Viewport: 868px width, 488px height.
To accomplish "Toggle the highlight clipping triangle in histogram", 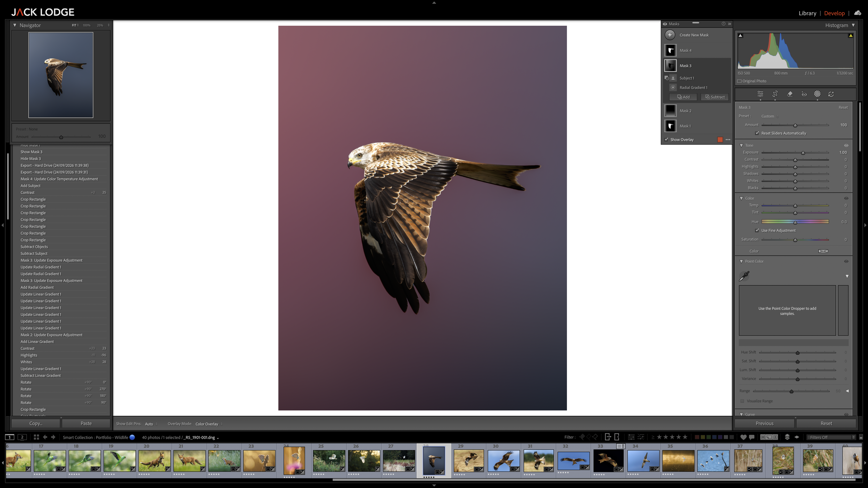I will coord(851,35).
